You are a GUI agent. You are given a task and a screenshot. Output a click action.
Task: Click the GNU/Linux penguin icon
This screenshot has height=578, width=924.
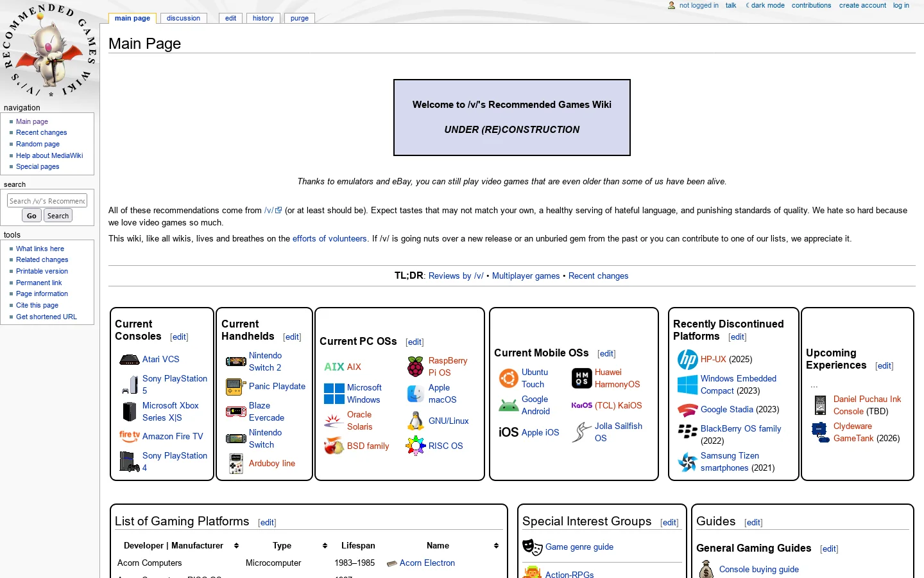click(416, 421)
